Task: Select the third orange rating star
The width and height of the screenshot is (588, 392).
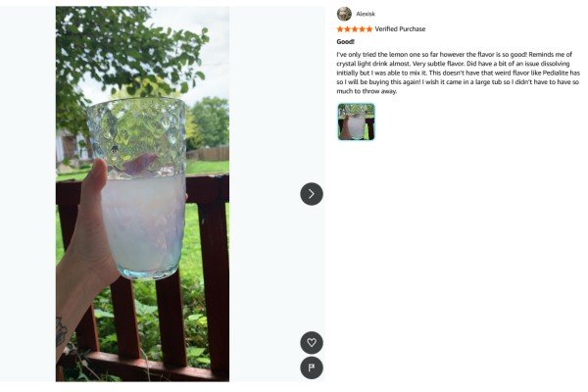Action: (x=355, y=28)
